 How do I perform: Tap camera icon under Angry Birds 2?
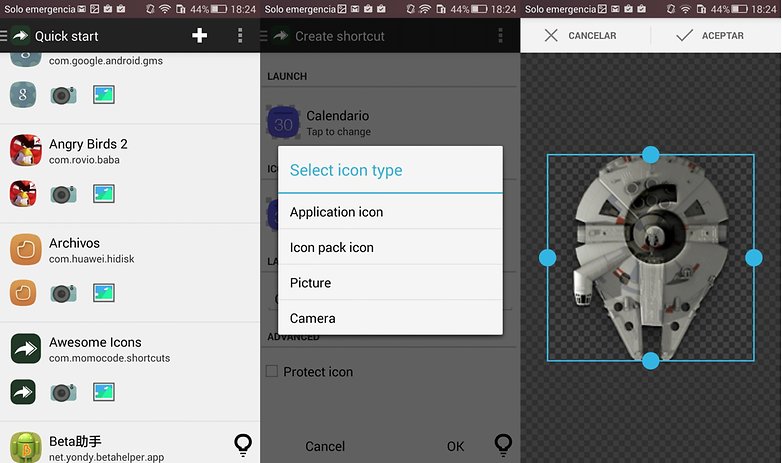pyautogui.click(x=63, y=194)
